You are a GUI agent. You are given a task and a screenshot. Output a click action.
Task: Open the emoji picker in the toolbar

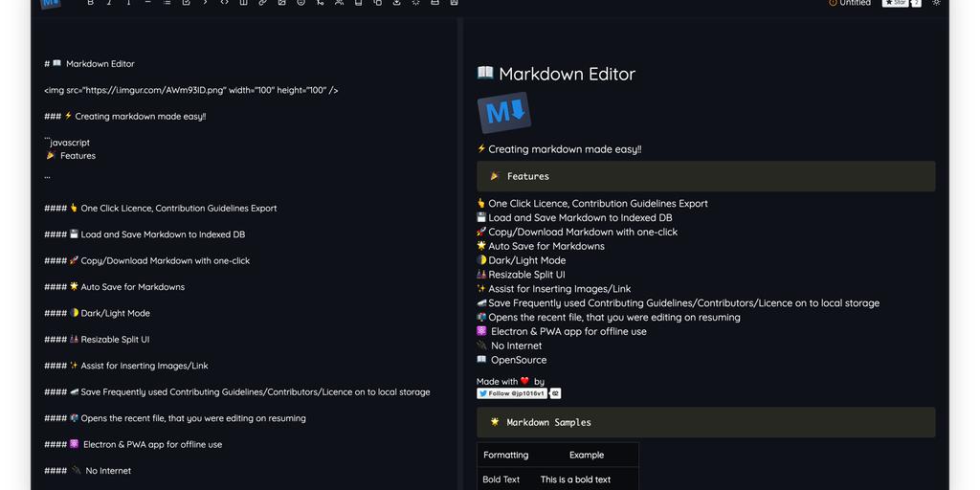click(301, 3)
